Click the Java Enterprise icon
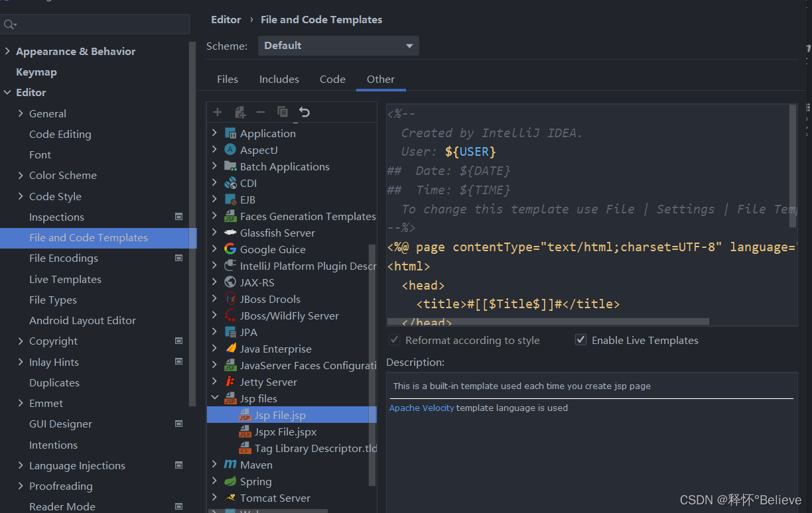This screenshot has width=812, height=513. [230, 349]
